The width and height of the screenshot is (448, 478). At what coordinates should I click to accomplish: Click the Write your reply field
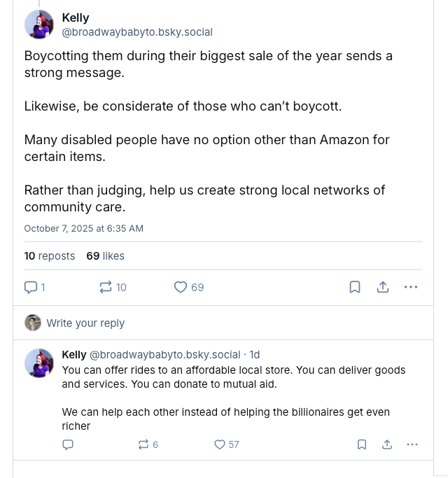[85, 323]
